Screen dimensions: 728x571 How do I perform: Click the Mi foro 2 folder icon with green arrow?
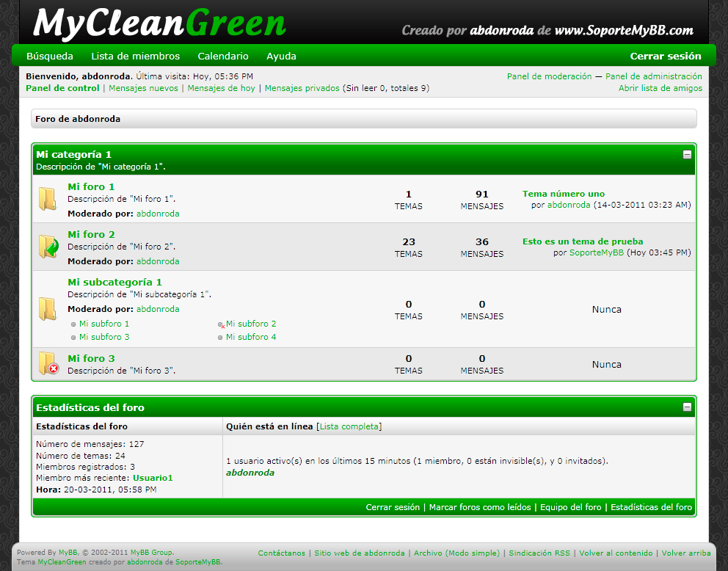click(48, 247)
